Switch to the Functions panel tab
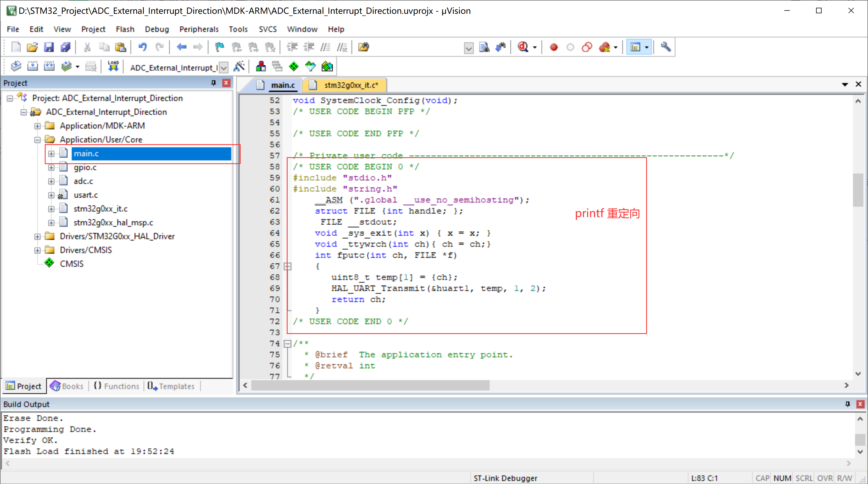 pos(116,386)
